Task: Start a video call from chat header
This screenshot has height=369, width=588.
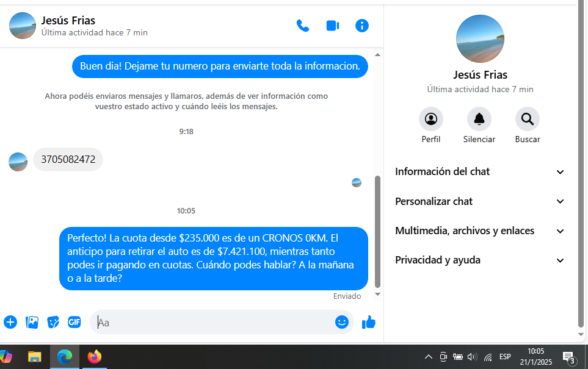Action: point(332,26)
